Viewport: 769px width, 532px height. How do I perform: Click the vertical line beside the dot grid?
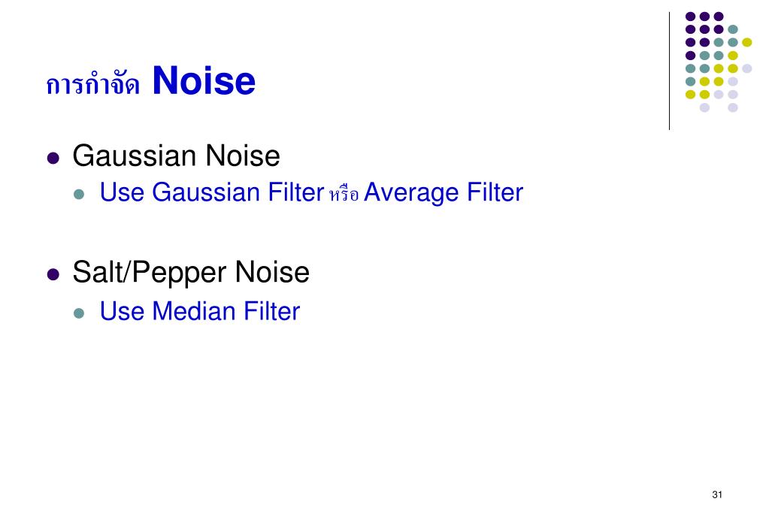(670, 71)
